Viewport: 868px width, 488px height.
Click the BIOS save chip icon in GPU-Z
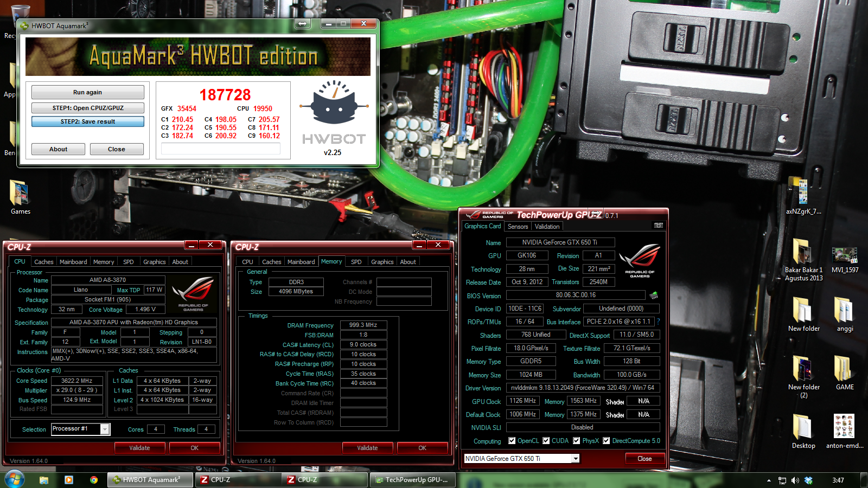[654, 295]
